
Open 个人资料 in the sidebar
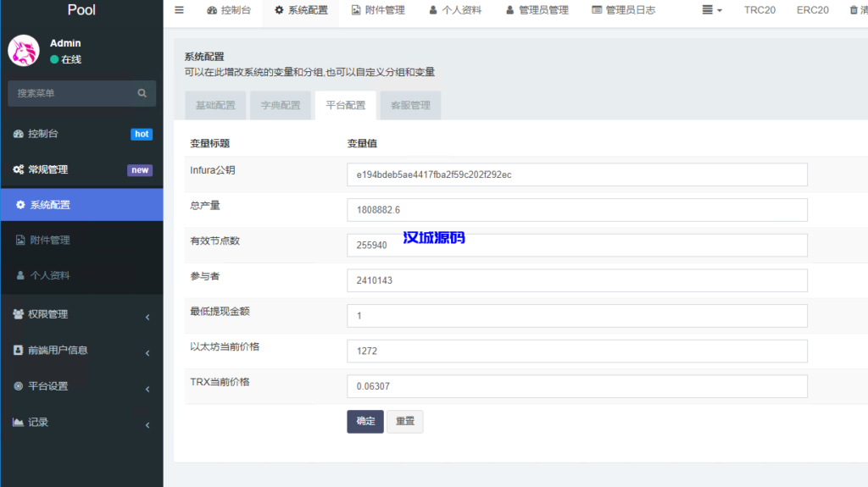click(x=82, y=275)
